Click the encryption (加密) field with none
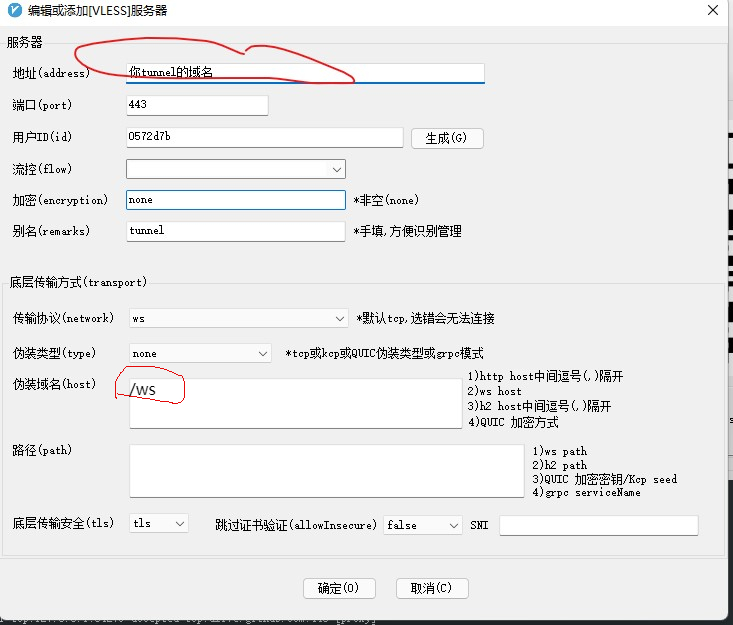 [x=235, y=200]
